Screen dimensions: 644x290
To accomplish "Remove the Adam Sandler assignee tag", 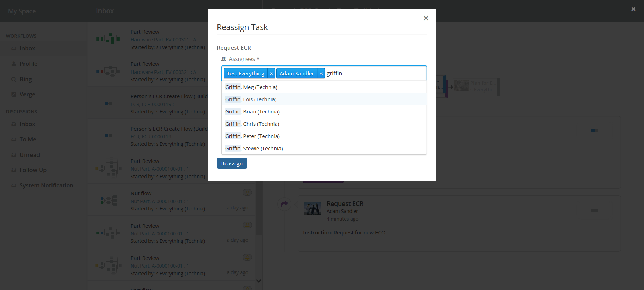I will pos(321,74).
